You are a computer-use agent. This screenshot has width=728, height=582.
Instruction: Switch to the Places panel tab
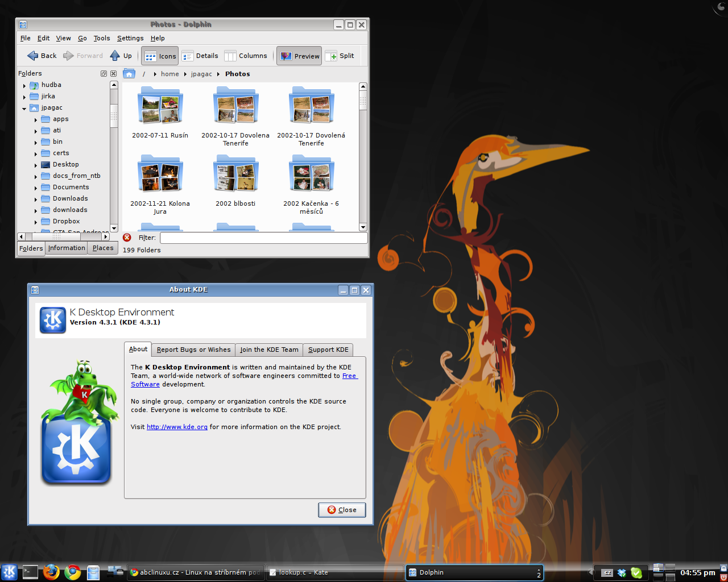(103, 248)
